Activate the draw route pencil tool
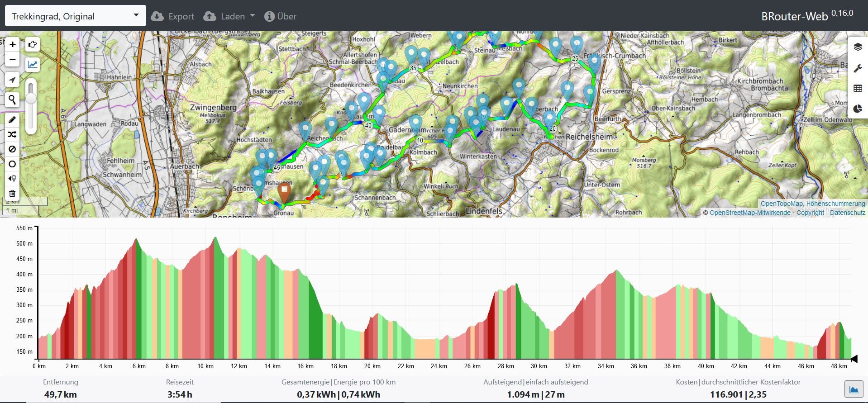 point(13,120)
